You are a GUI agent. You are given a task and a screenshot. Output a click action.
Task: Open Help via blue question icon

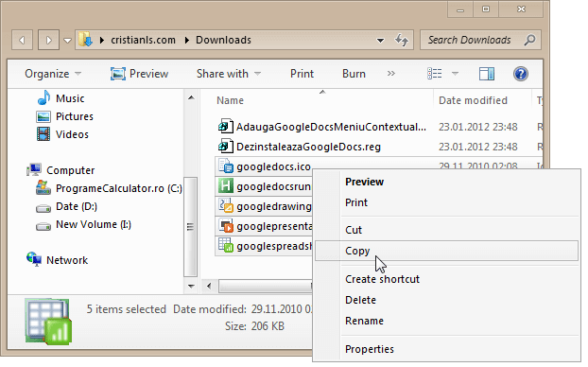pyautogui.click(x=521, y=74)
